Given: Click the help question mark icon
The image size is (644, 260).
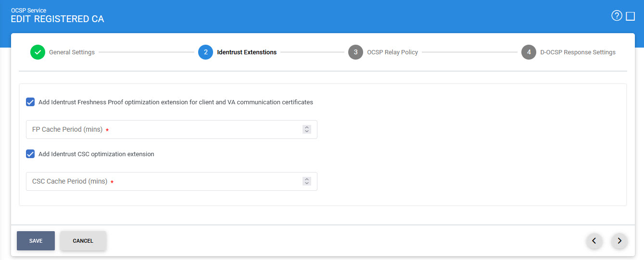Looking at the screenshot, I should point(617,16).
